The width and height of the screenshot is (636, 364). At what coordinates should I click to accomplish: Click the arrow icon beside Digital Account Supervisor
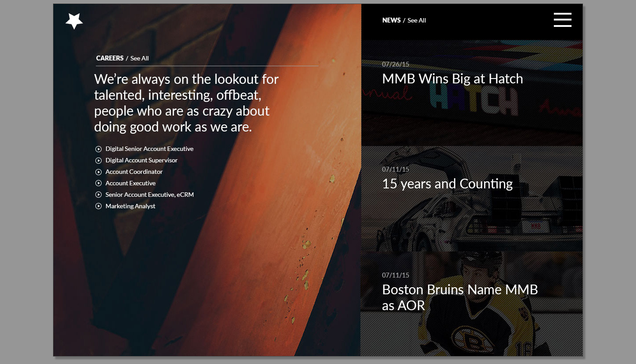pyautogui.click(x=98, y=161)
